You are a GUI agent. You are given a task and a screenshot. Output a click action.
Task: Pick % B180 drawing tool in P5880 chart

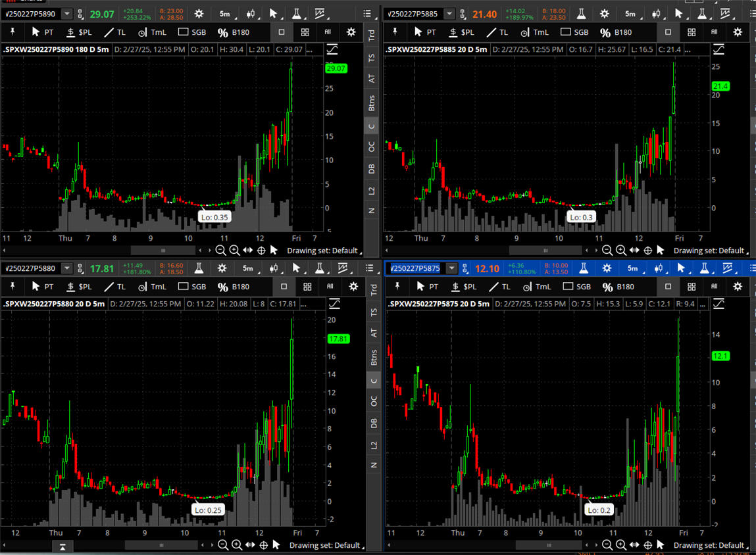click(234, 287)
